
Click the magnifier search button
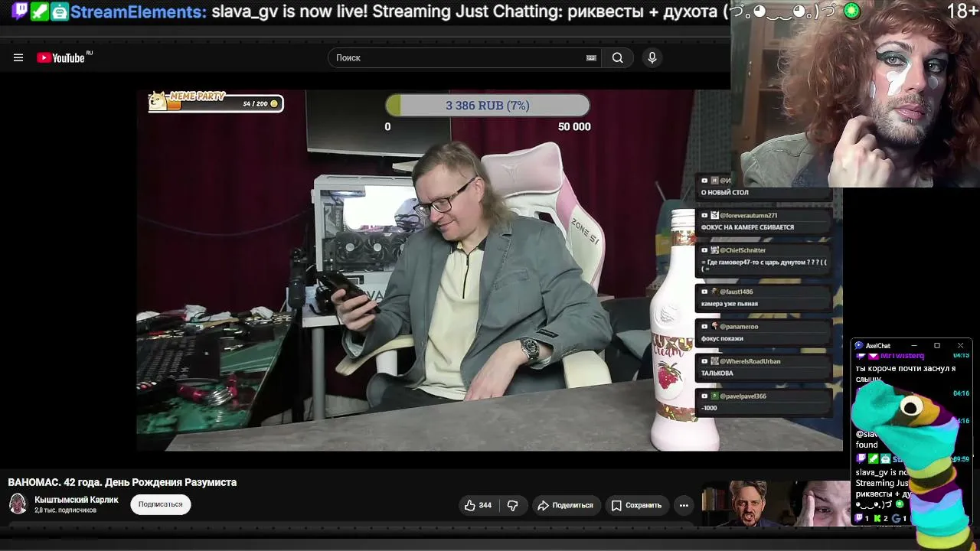[x=617, y=57]
